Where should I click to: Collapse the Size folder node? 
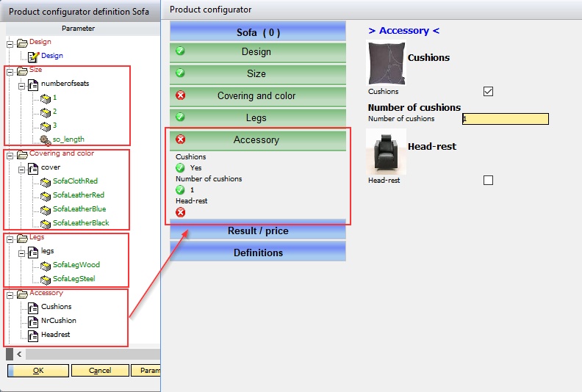[10, 70]
